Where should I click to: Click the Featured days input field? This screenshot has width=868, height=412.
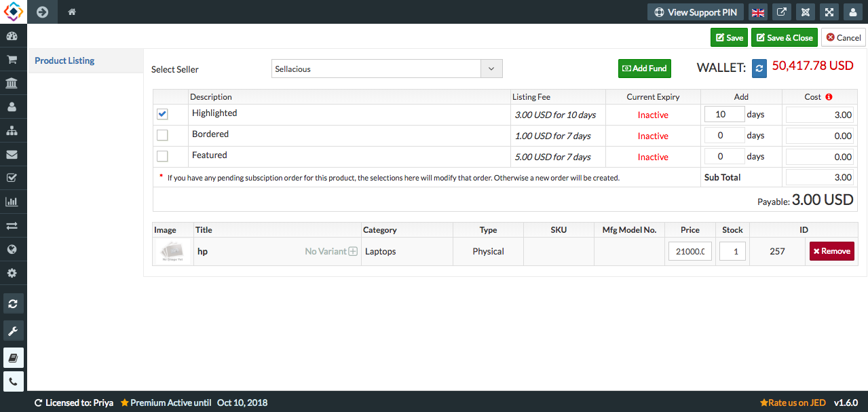(x=725, y=156)
